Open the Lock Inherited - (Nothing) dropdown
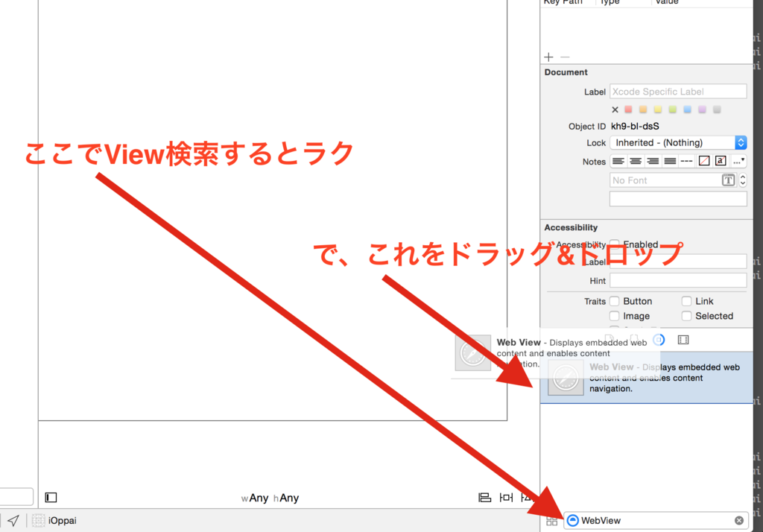The width and height of the screenshot is (763, 532). [x=678, y=142]
